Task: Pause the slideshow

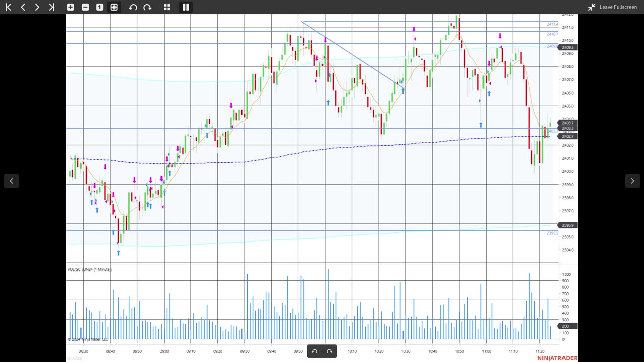Action: (186, 7)
